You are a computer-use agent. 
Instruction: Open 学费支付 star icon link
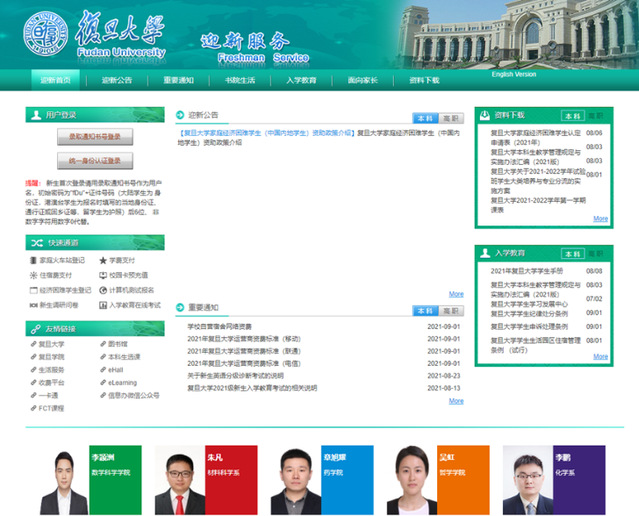103,260
